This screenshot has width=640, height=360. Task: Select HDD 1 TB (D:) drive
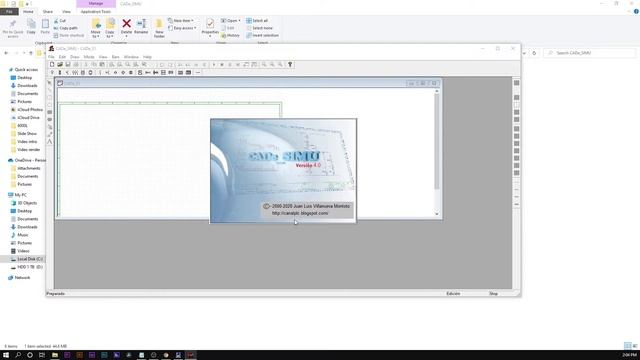(27, 267)
